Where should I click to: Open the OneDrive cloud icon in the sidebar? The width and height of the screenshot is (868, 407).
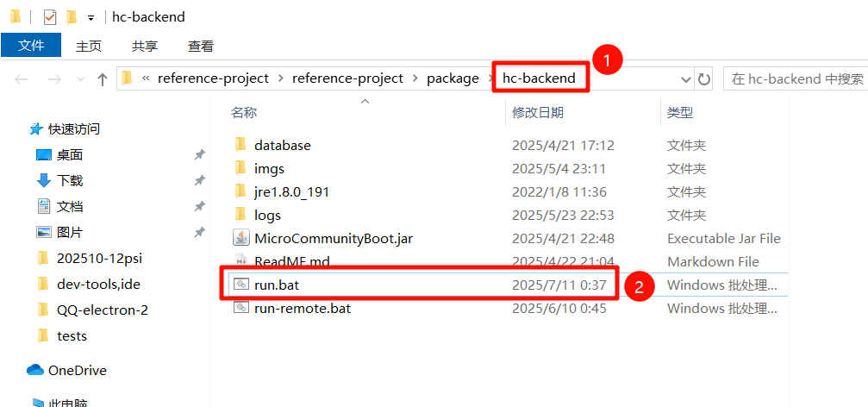click(x=35, y=370)
